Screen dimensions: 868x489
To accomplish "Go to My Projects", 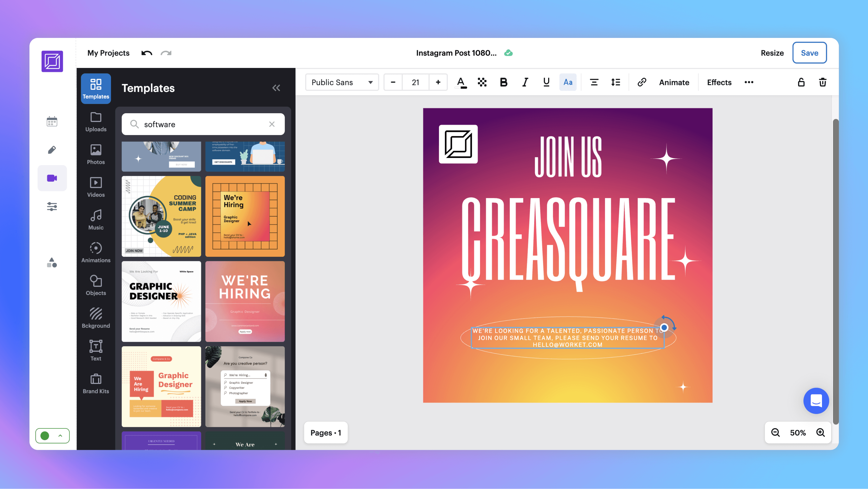I will (108, 53).
